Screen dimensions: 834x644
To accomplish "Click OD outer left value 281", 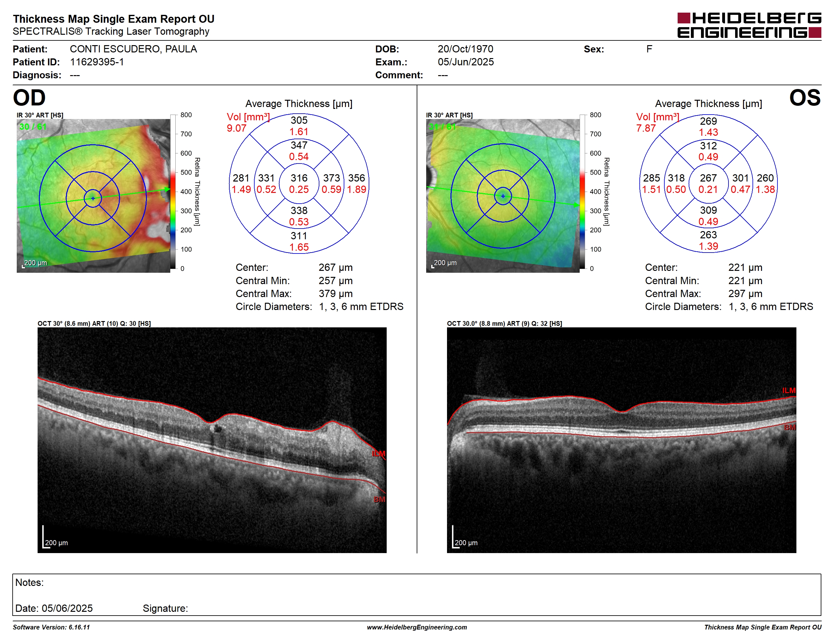I will pos(241,178).
